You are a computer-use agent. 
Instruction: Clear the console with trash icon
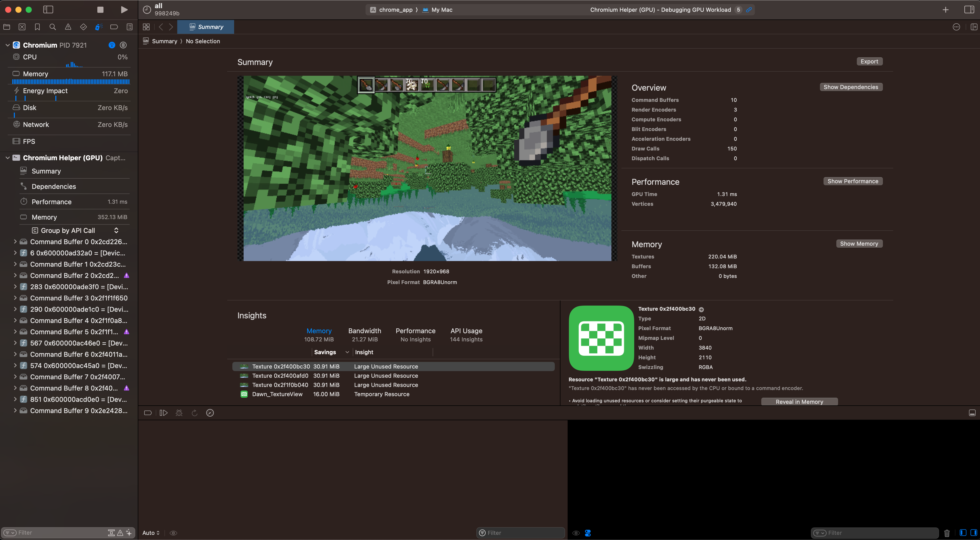click(947, 533)
